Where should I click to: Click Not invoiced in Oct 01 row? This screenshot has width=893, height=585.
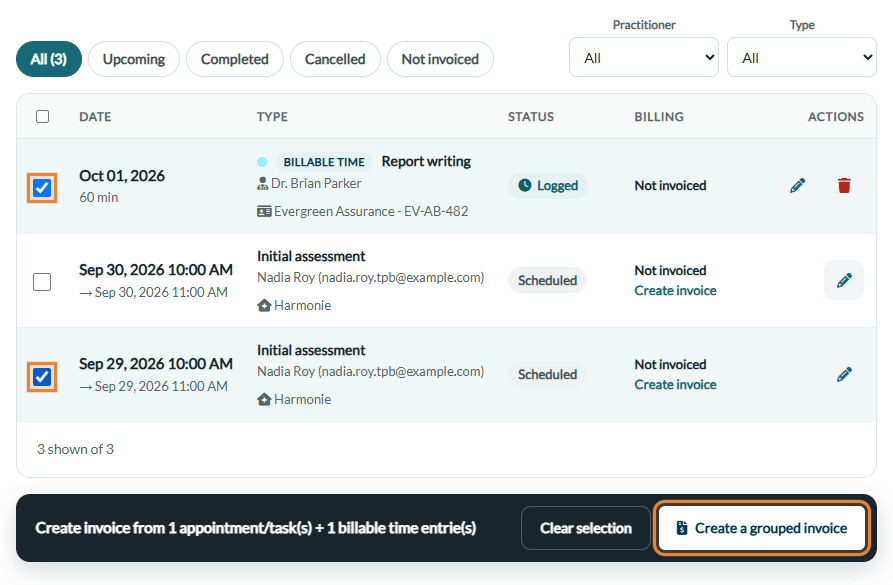670,185
